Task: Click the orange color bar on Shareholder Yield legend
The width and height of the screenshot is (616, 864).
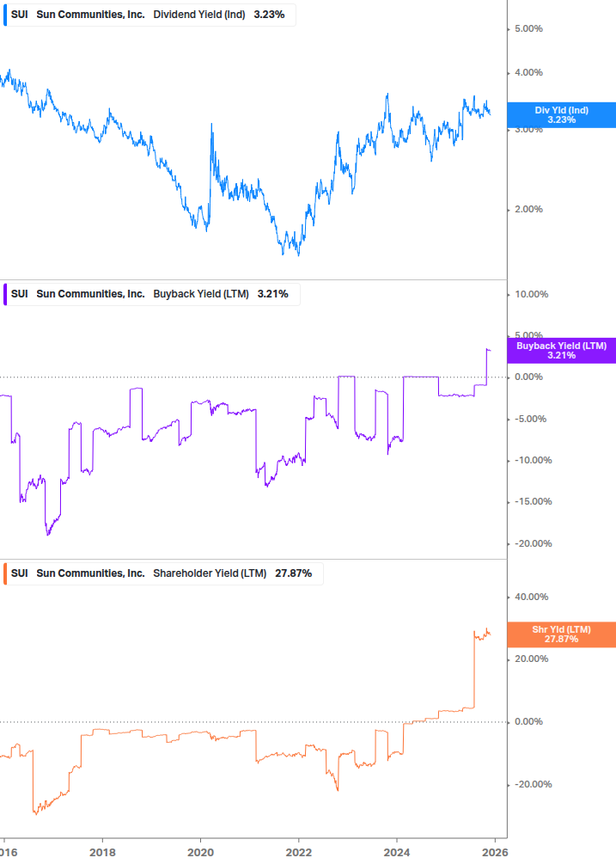Action: pyautogui.click(x=5, y=573)
